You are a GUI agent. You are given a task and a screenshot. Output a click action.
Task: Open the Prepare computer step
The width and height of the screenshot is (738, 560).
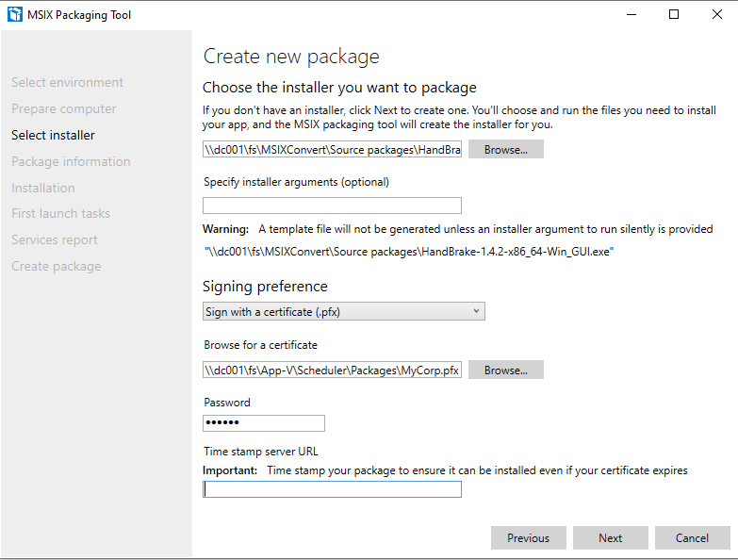(x=64, y=109)
